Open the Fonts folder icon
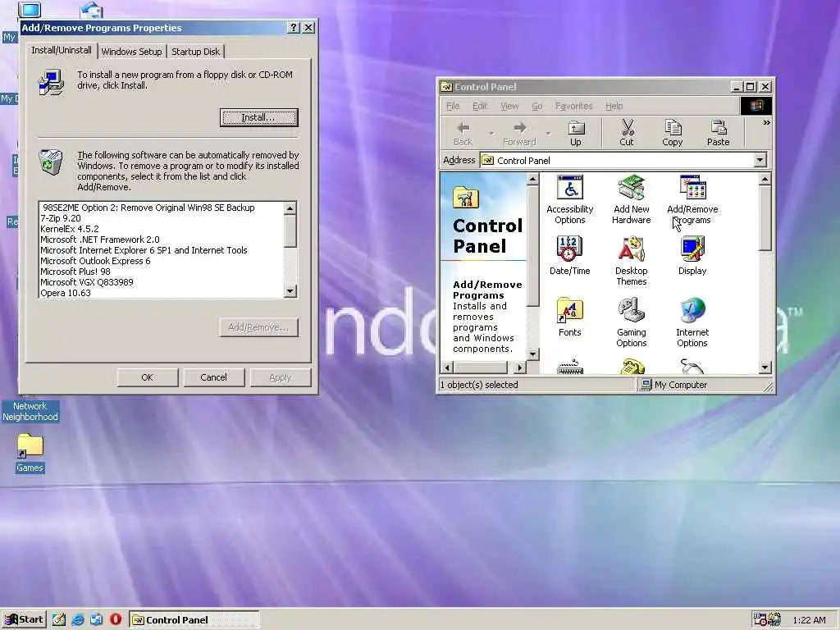The image size is (840, 630). pyautogui.click(x=569, y=317)
